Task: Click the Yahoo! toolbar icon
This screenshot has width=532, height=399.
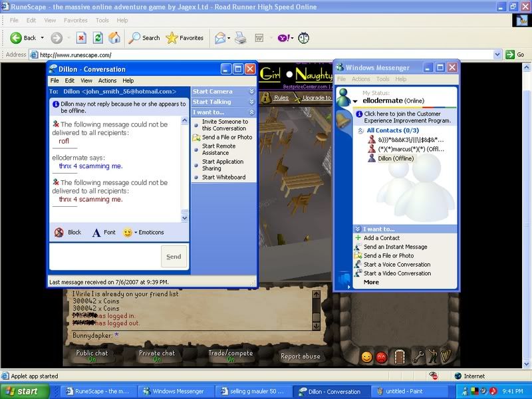Action: tap(284, 38)
